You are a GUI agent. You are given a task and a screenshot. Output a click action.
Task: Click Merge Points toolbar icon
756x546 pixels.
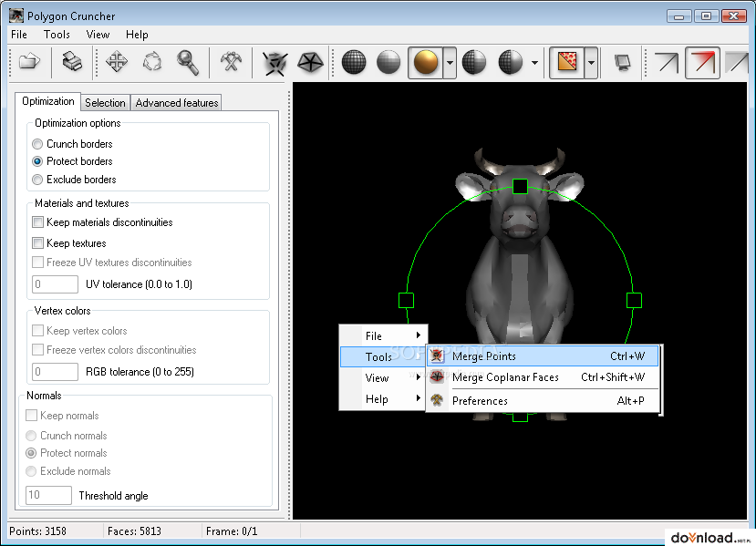274,63
